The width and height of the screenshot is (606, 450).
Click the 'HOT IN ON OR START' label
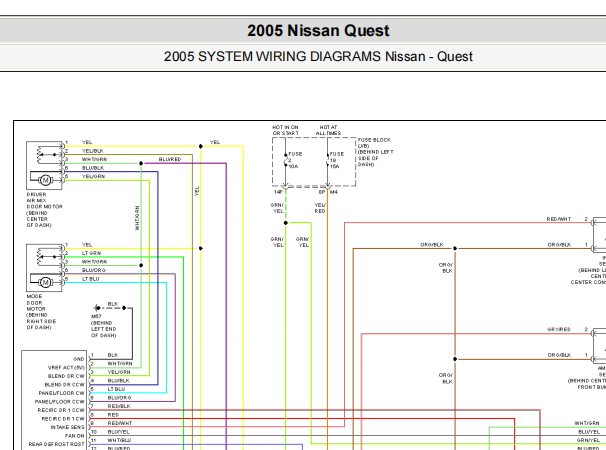click(x=285, y=130)
